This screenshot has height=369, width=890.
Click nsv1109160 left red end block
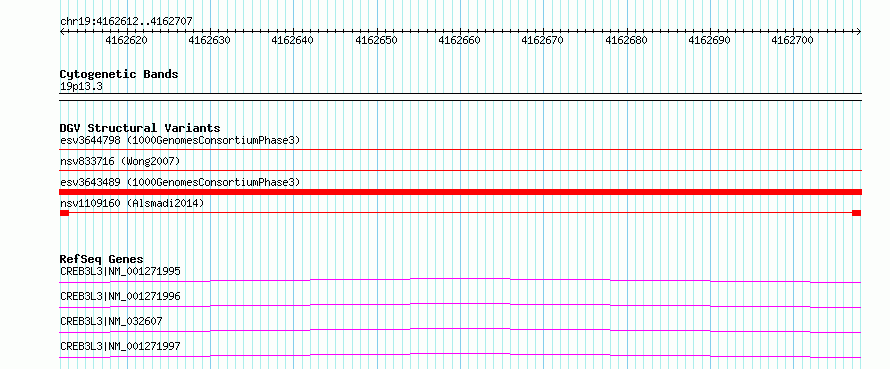click(x=64, y=213)
